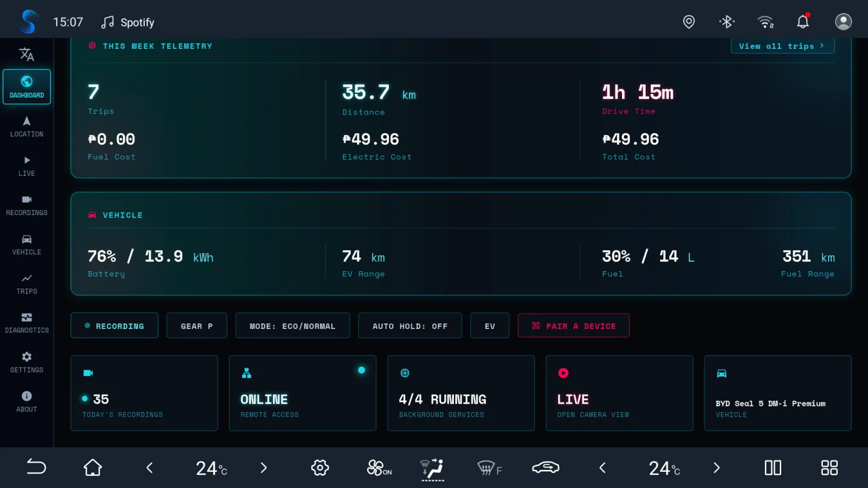Image resolution: width=868 pixels, height=488 pixels.
Task: Switch to the Recordings sidebar item
Action: 27,205
